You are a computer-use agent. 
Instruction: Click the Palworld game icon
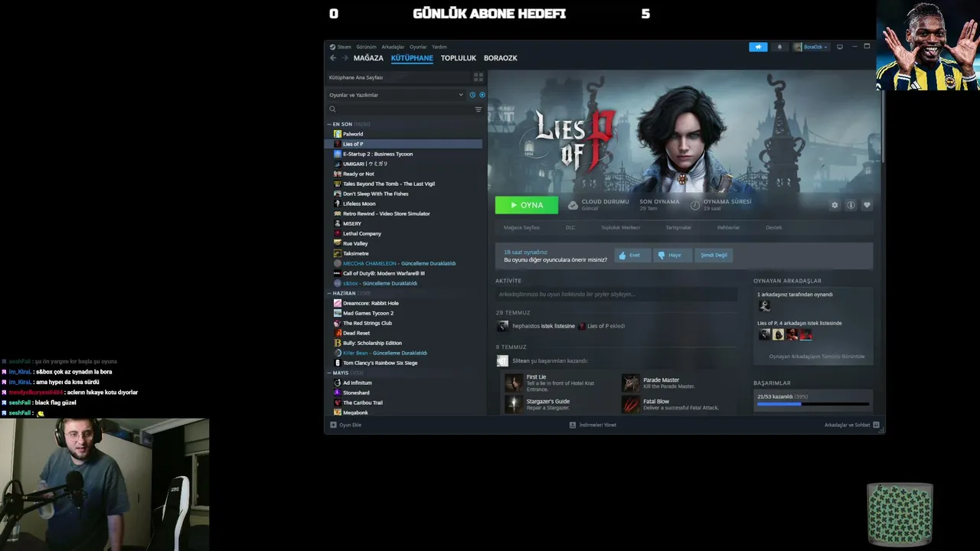point(338,134)
